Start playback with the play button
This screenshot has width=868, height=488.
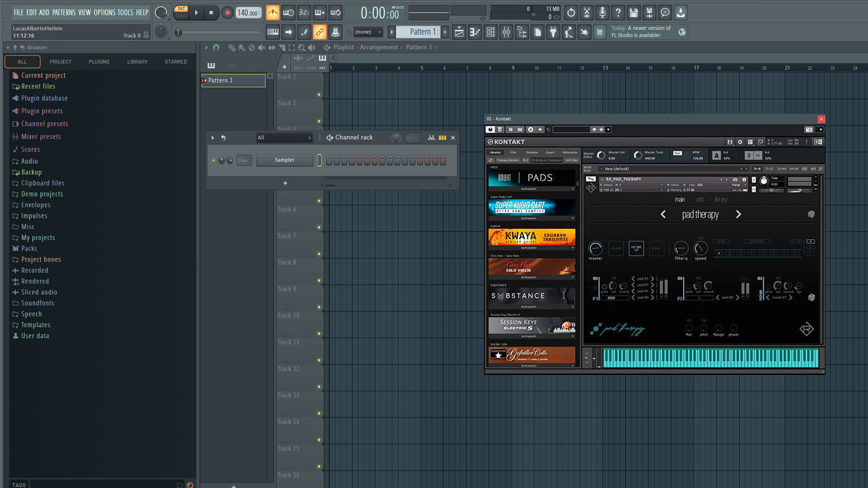point(196,13)
